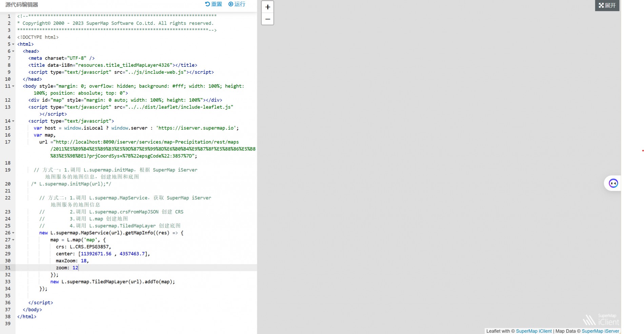Collapse the head tag fold on line 6
Image resolution: width=644 pixels, height=334 pixels.
click(x=13, y=51)
